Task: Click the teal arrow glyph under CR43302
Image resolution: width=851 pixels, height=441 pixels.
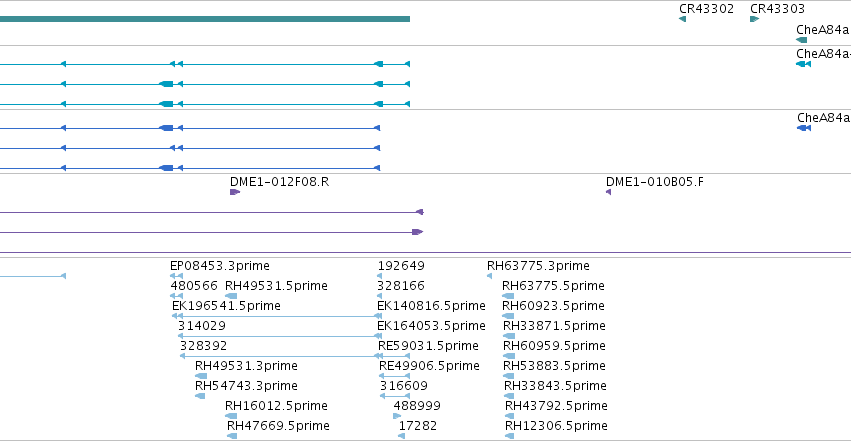Action: point(682,19)
